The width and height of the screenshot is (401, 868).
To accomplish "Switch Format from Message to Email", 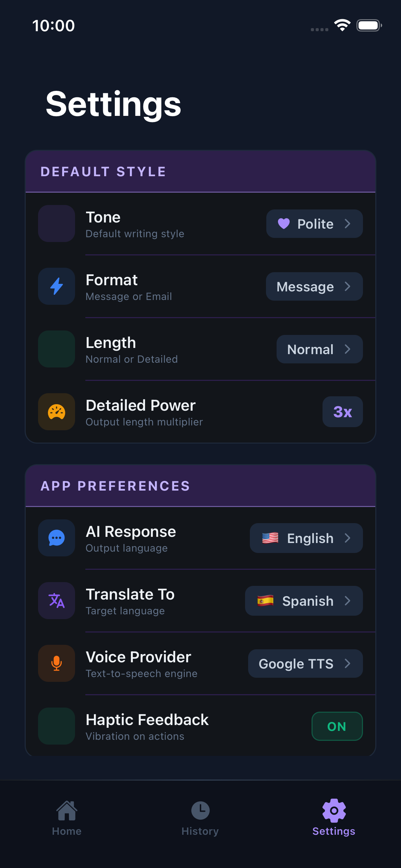I will [x=314, y=287].
